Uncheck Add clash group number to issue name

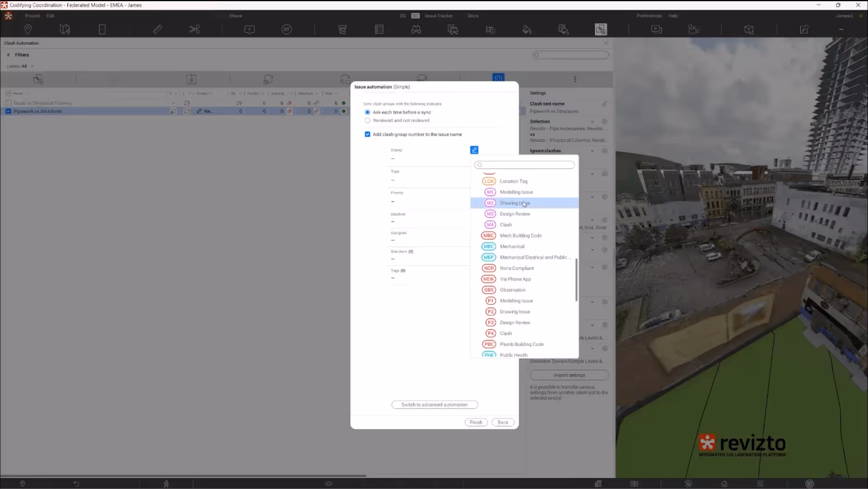tap(367, 134)
